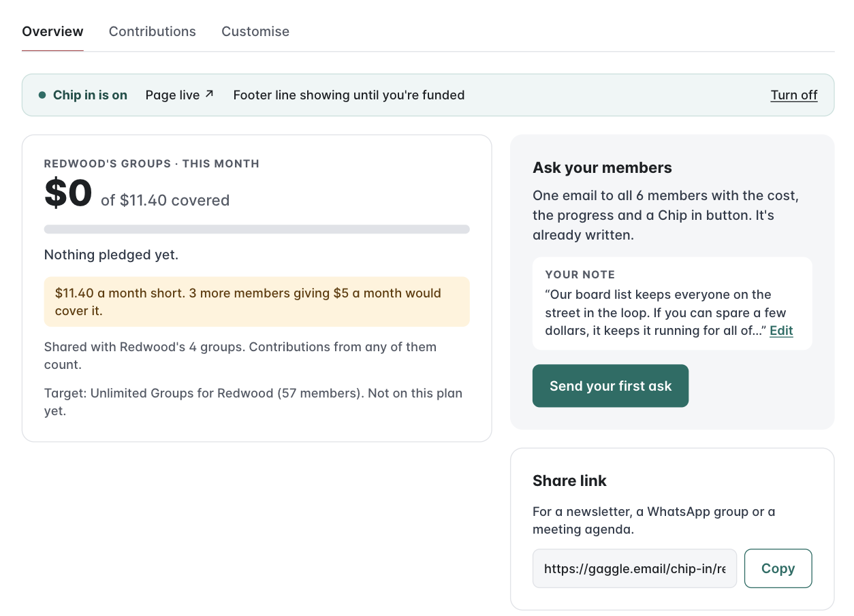
Task: Copy the chip-in share link
Action: click(x=778, y=568)
